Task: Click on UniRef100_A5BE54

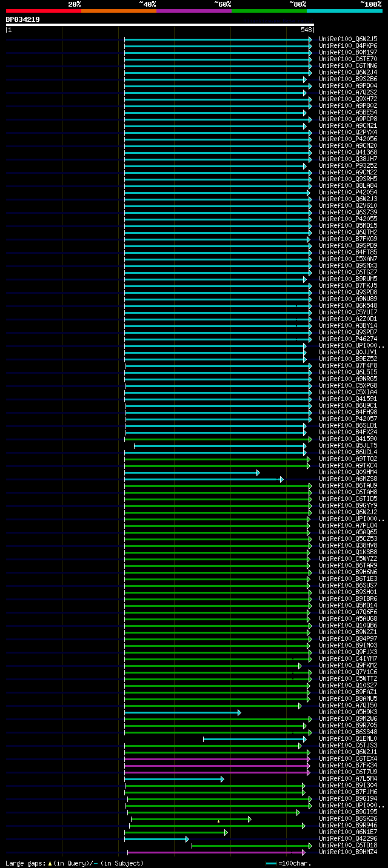Action: coord(348,112)
